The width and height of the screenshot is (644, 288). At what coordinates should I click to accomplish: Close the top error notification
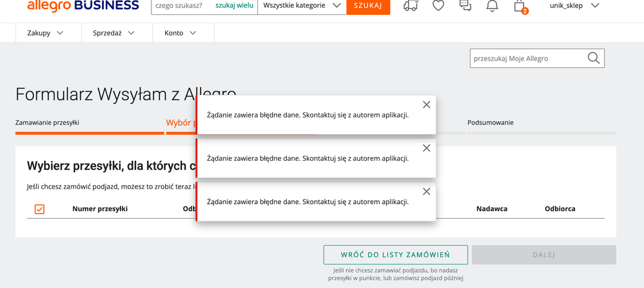coord(426,105)
